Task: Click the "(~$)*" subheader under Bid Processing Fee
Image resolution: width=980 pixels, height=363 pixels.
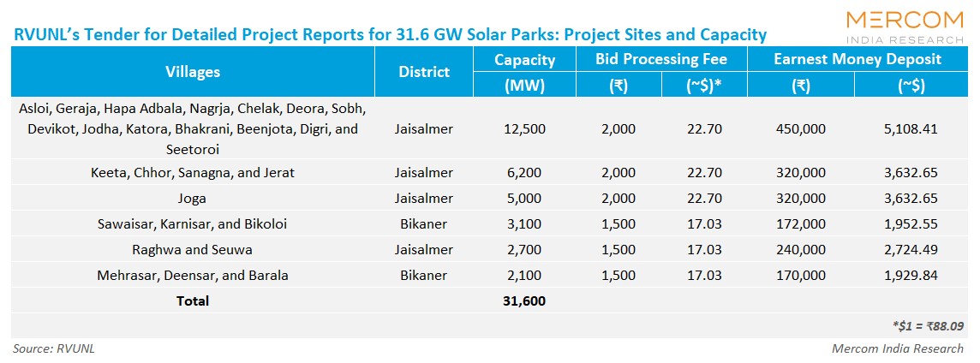Action: pyautogui.click(x=704, y=85)
